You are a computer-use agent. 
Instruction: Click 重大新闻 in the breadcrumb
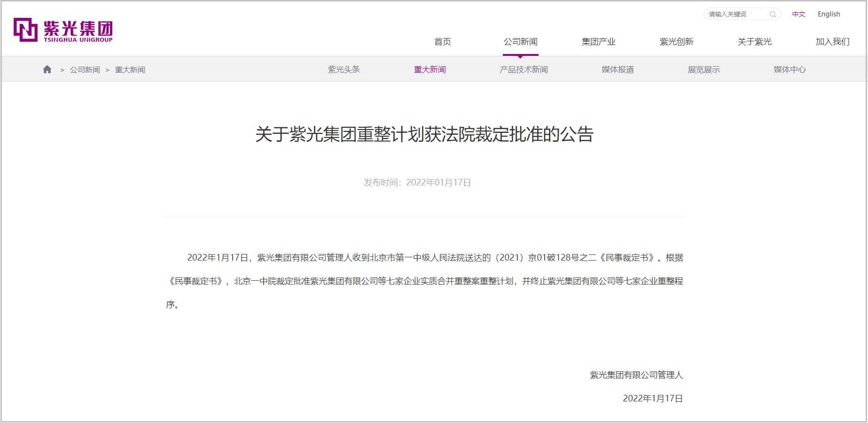pyautogui.click(x=130, y=70)
